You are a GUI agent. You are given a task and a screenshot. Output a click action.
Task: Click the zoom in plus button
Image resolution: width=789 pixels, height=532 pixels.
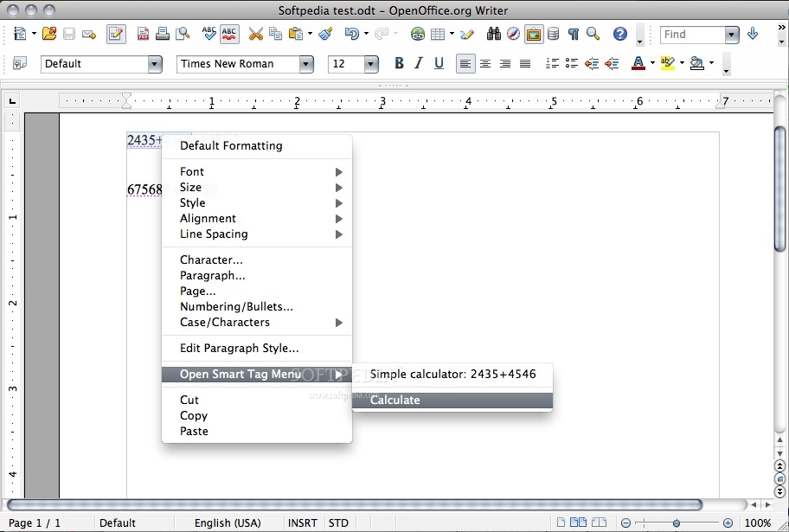pos(728,523)
